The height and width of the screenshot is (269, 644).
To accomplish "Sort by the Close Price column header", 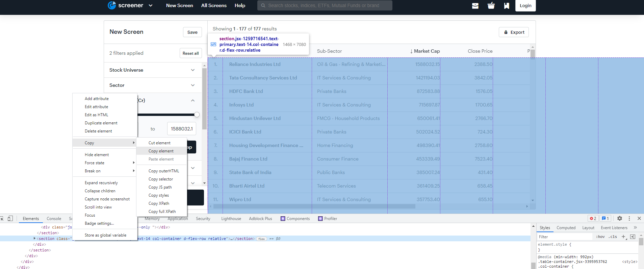I will pyautogui.click(x=480, y=51).
